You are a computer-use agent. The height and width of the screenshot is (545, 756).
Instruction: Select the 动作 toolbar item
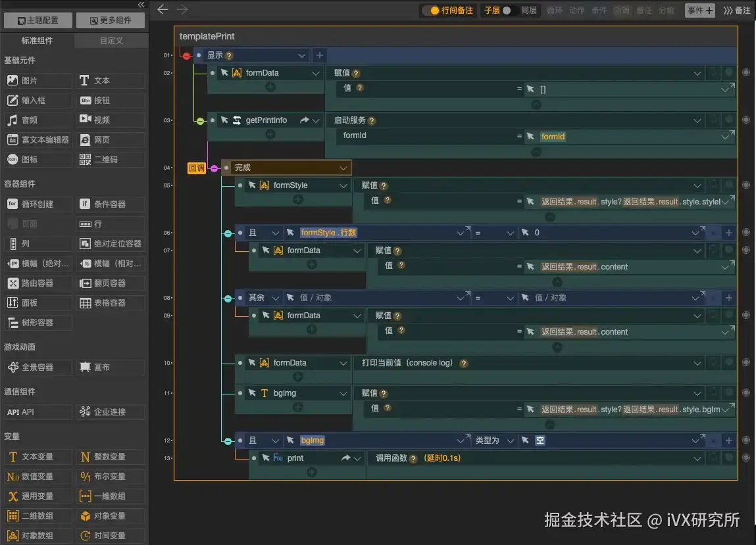[576, 10]
